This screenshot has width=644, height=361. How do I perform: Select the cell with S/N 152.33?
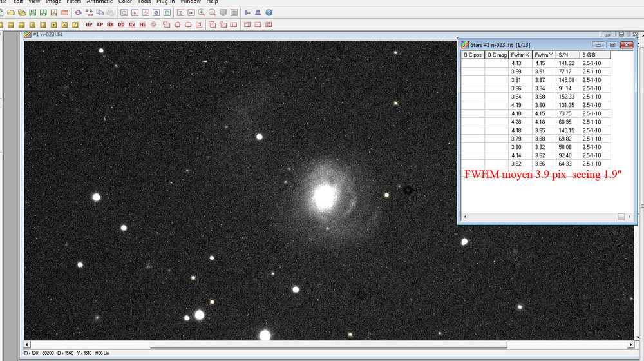point(567,97)
